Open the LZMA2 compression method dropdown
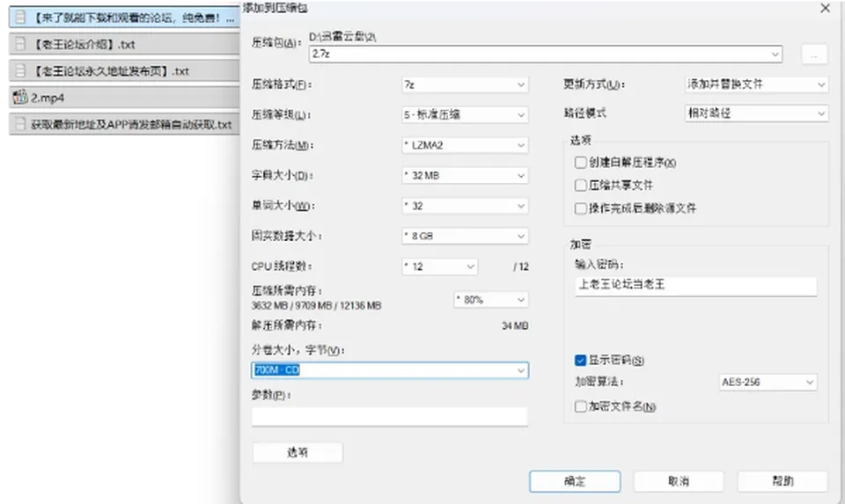Image resolution: width=845 pixels, height=504 pixels. pos(465,145)
